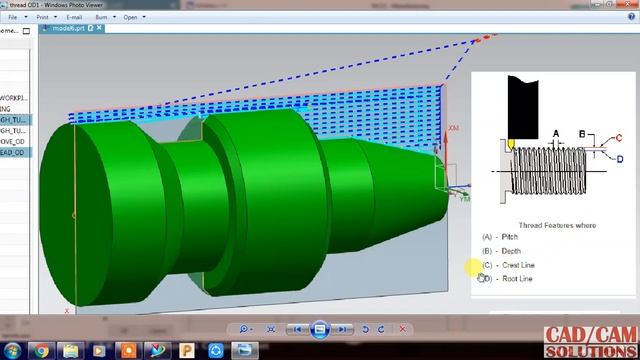Click E-mail in the toolbar

pos(74,17)
